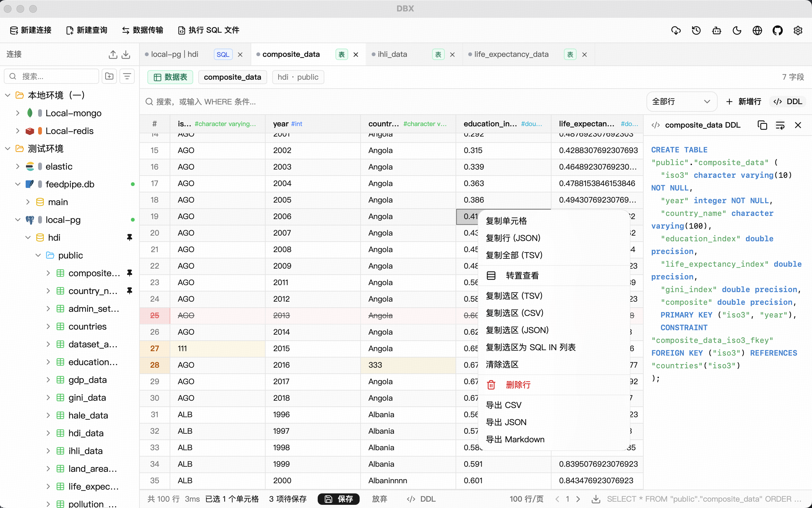Click the 新建查询 button

click(x=87, y=30)
